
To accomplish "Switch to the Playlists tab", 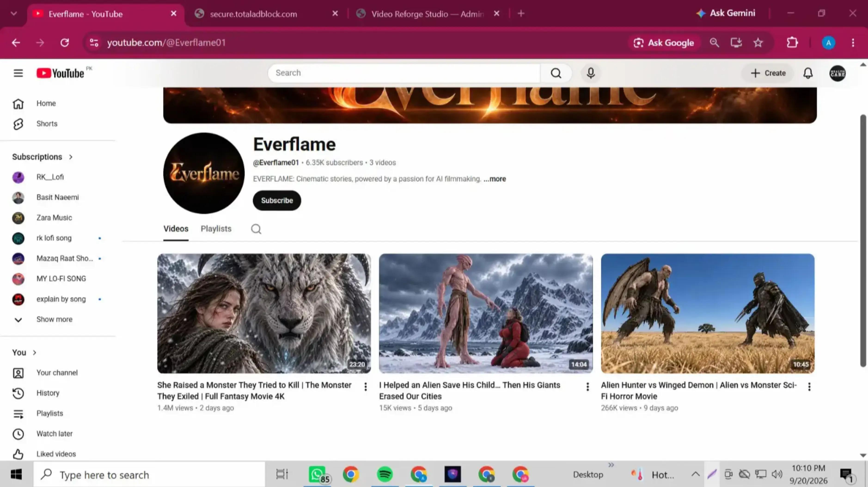I will click(x=216, y=229).
